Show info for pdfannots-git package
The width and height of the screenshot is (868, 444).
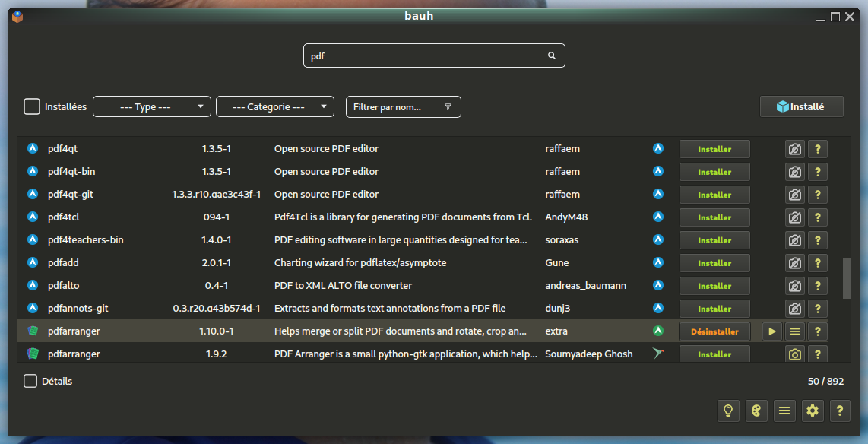coord(818,308)
